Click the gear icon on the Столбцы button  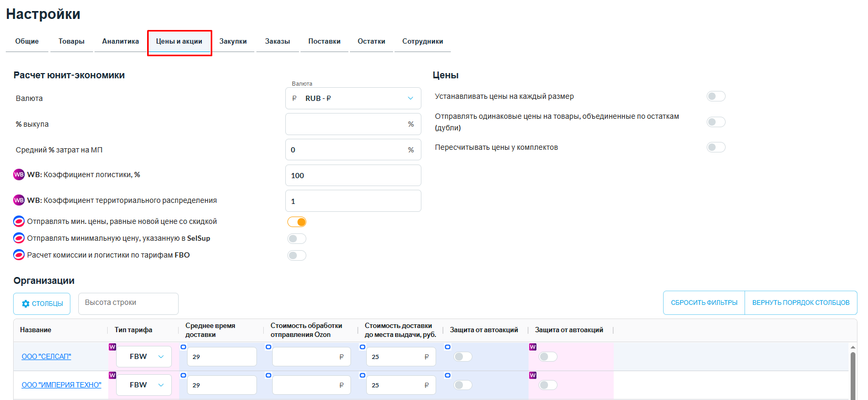pyautogui.click(x=26, y=304)
